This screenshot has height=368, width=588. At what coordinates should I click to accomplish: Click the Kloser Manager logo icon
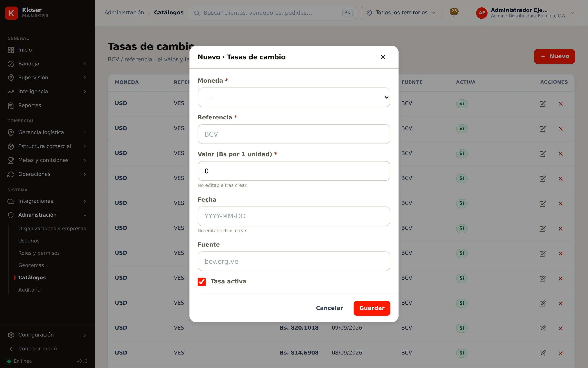tap(11, 13)
